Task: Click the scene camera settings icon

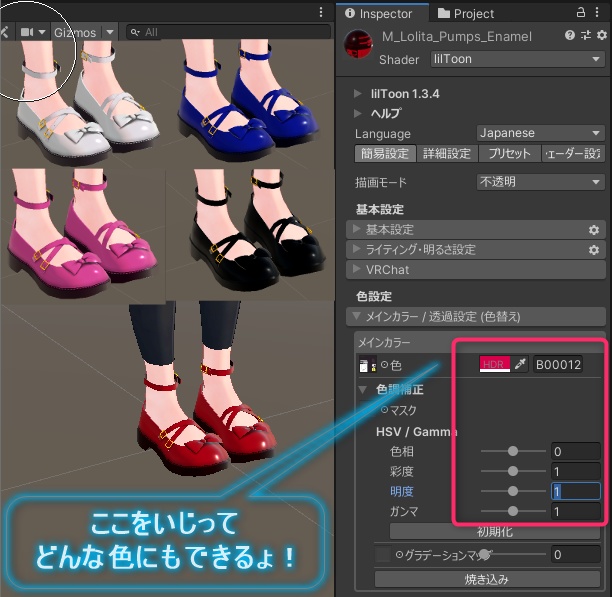Action: (27, 32)
